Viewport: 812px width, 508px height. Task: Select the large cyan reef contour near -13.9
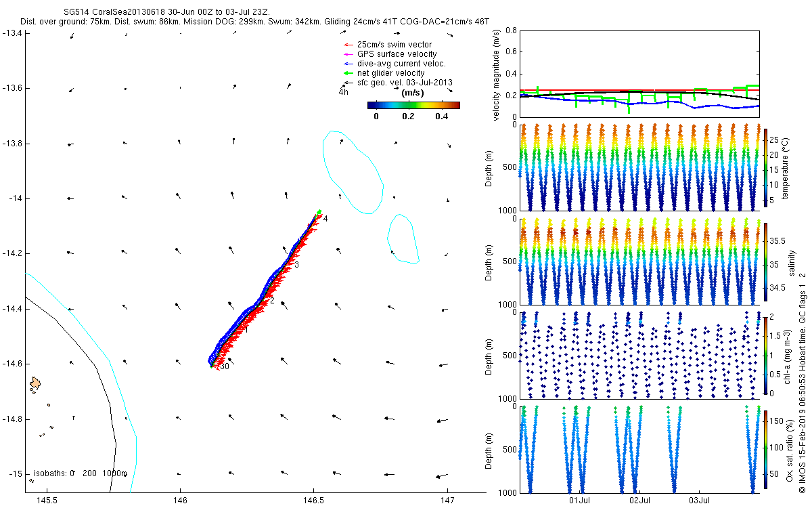pyautogui.click(x=353, y=172)
